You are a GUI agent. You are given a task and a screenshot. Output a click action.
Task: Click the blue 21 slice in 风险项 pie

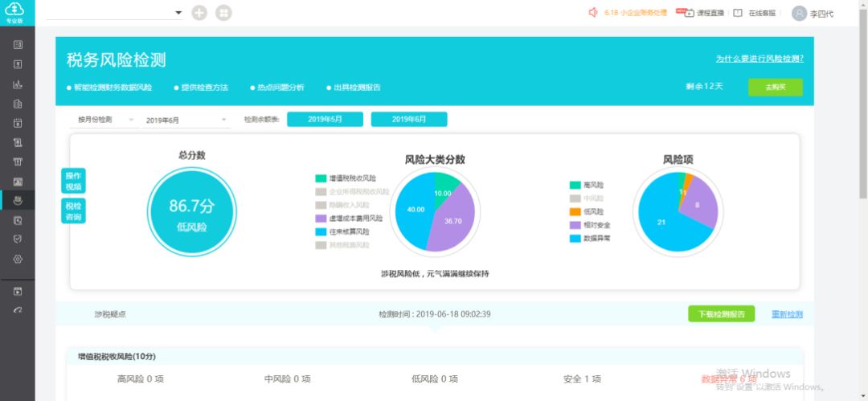[x=661, y=222]
